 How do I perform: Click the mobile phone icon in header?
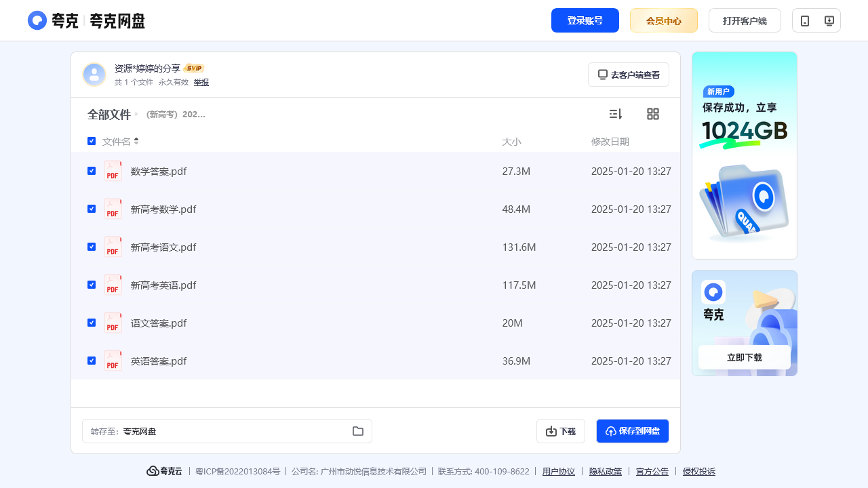[x=805, y=21]
